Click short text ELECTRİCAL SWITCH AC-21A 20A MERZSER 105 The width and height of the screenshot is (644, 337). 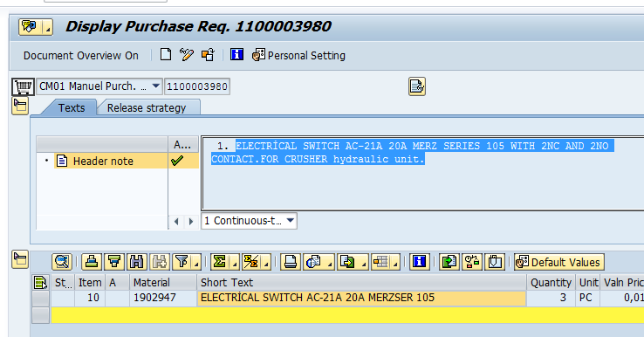tap(361, 298)
